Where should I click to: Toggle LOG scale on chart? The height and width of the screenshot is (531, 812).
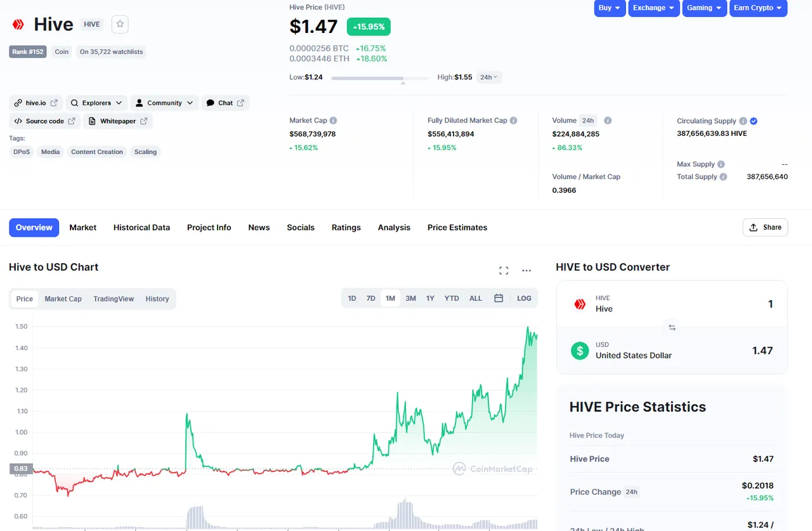click(524, 298)
